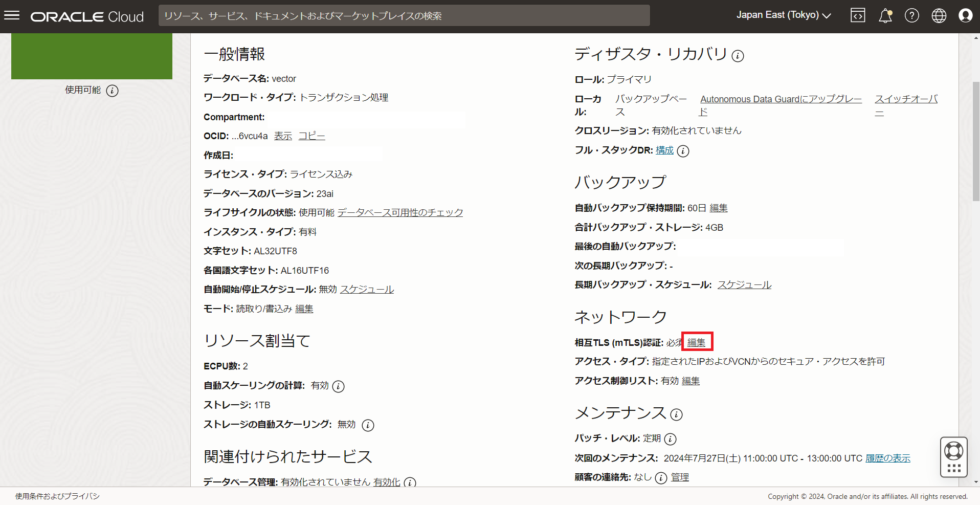The image size is (980, 505).
Task: Show info icon next to Maintenance heading
Action: (676, 414)
